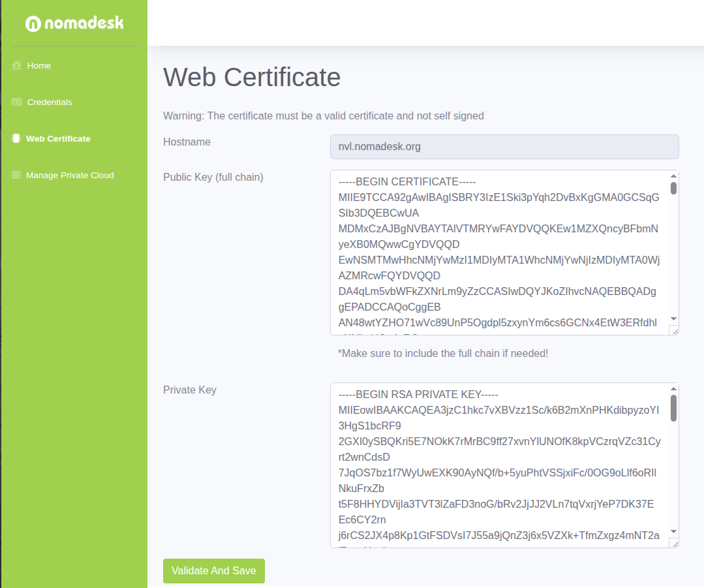Click the nomadesk logo
Viewport: 704px width, 588px height.
click(74, 23)
